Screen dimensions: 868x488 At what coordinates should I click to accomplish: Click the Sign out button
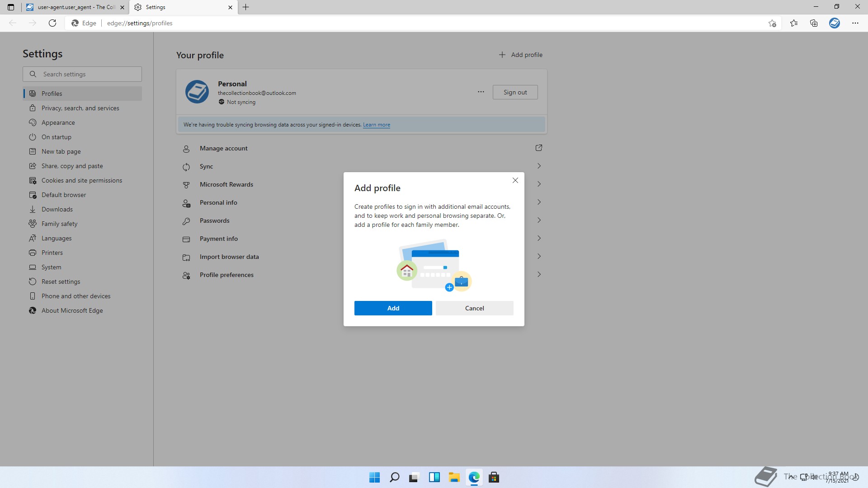515,92
